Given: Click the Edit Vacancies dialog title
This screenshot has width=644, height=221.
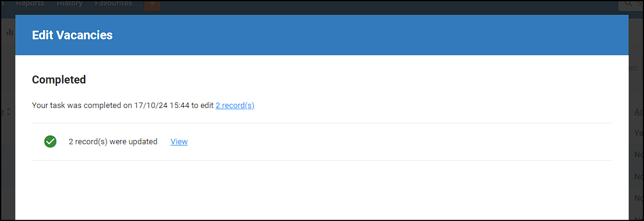Looking at the screenshot, I should click(72, 36).
